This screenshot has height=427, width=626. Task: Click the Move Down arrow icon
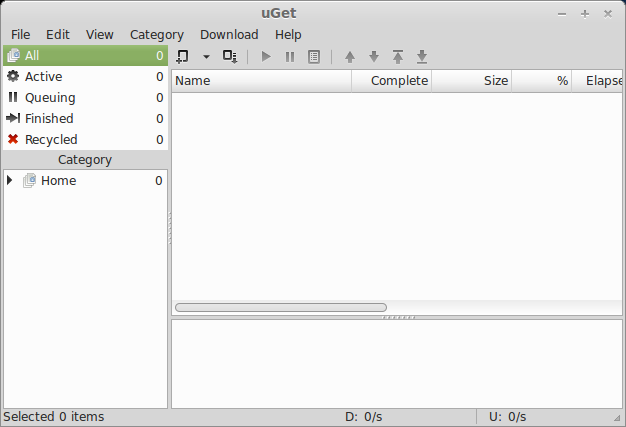374,57
